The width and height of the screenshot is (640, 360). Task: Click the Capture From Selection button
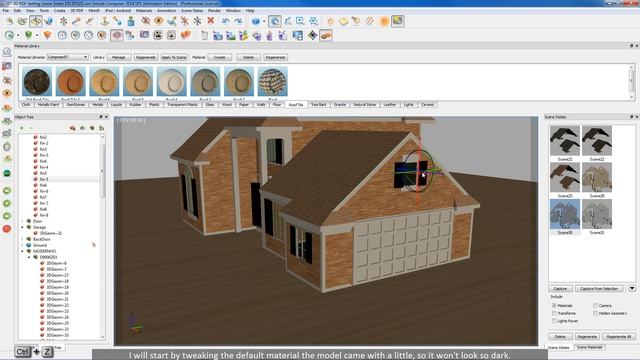(599, 289)
